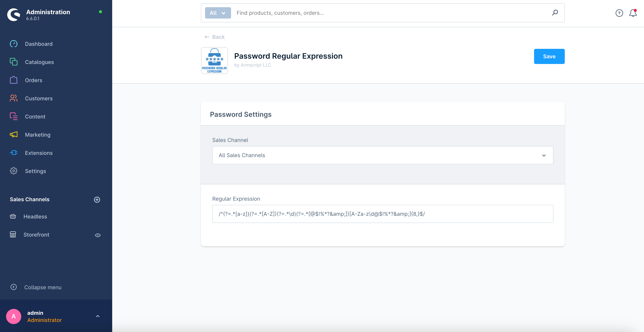
Task: Click the Add Sales Channel plus icon
Action: pos(97,200)
